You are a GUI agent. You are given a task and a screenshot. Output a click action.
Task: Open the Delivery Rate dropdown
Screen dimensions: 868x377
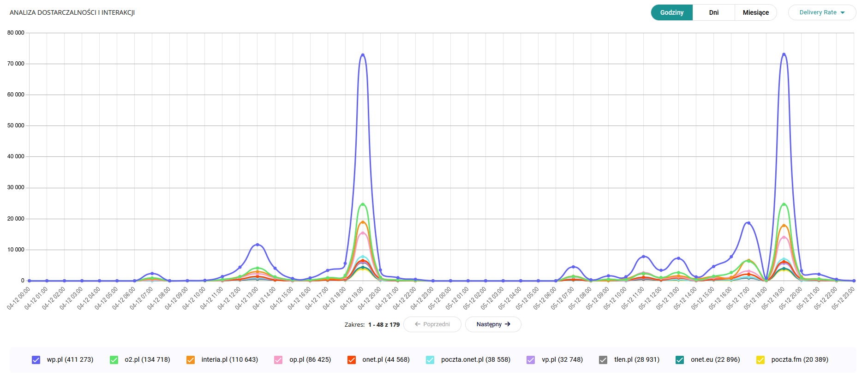(821, 12)
